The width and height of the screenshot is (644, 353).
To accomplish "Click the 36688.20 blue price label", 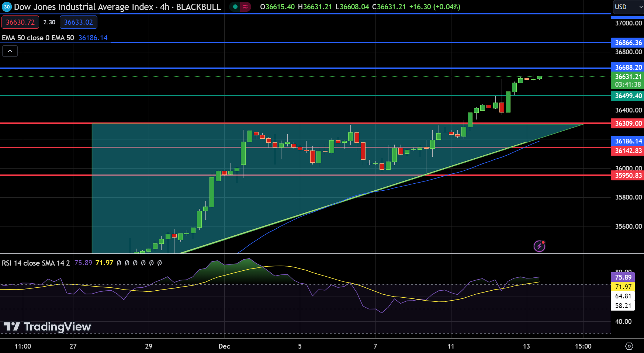I will (628, 68).
